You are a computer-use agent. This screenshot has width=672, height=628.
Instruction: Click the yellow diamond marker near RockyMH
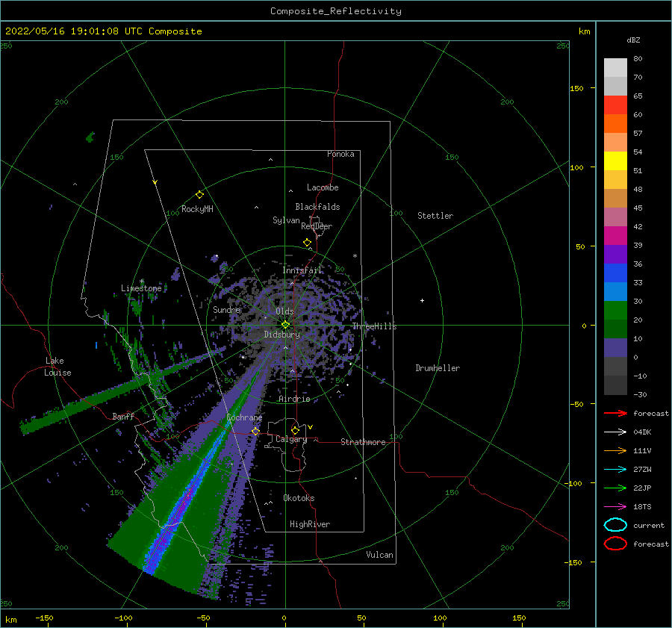click(x=199, y=195)
